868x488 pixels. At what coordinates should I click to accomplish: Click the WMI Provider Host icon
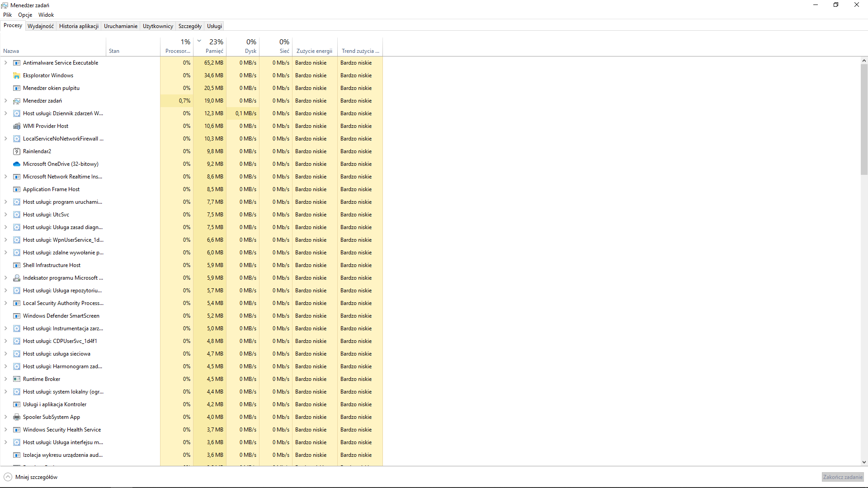pos(17,126)
